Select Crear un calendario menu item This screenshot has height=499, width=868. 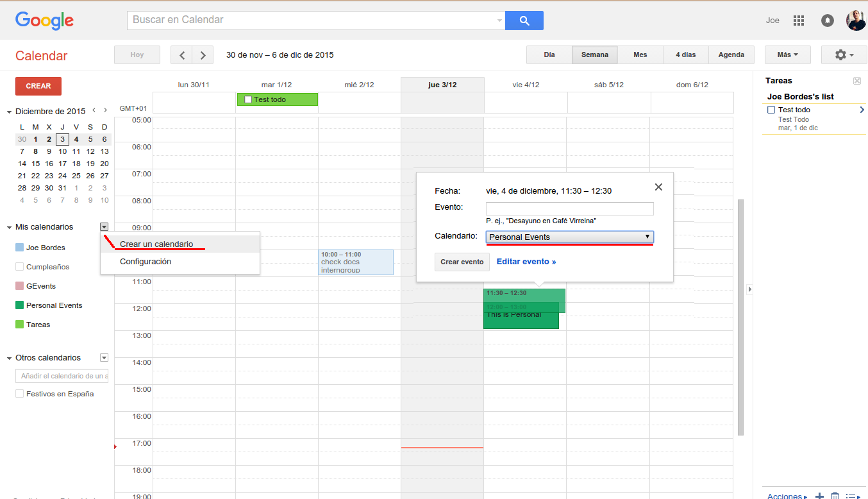[156, 244]
